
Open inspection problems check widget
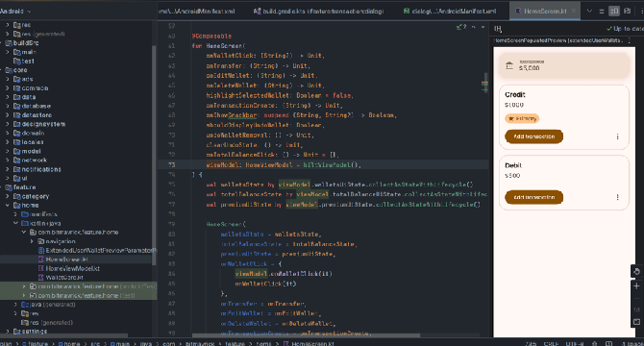coord(461,27)
